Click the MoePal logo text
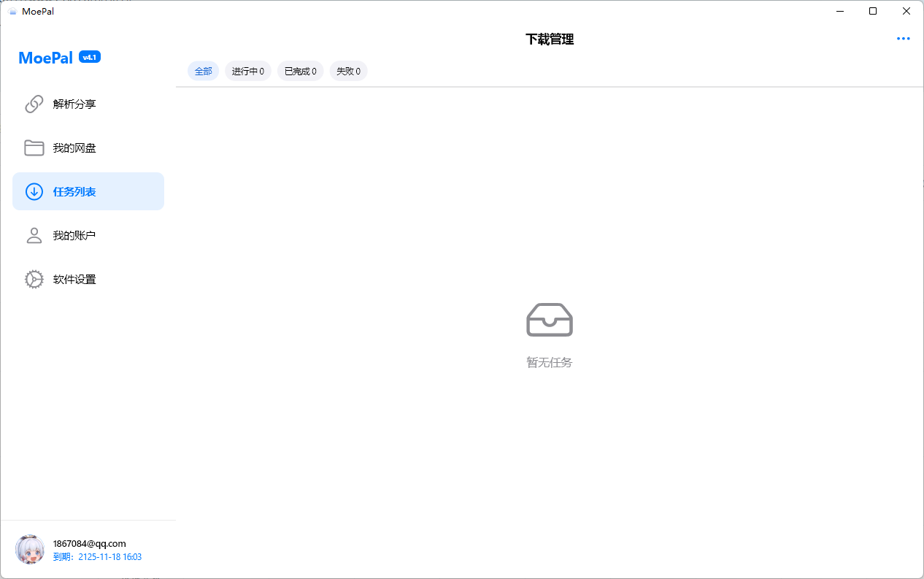 [x=46, y=58]
